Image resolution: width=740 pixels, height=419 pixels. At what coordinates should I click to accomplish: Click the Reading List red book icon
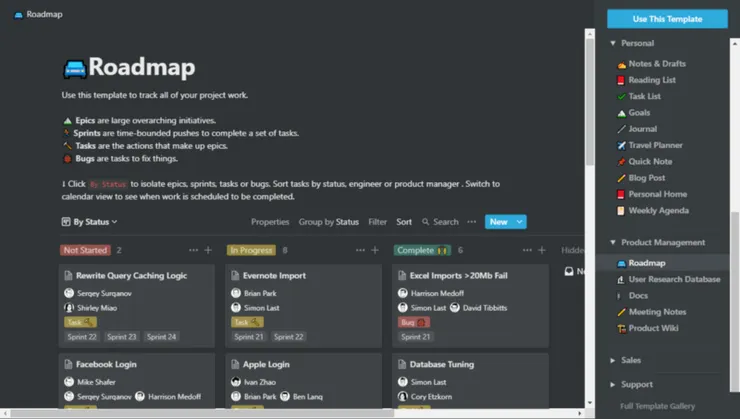[x=621, y=80]
